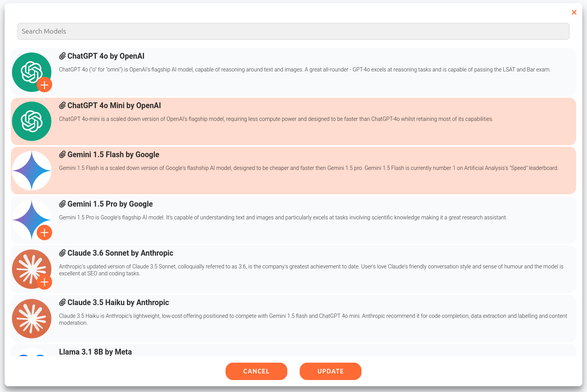
Task: Select the ChatGPT 4o Mini by OpenAI title
Action: 114,105
